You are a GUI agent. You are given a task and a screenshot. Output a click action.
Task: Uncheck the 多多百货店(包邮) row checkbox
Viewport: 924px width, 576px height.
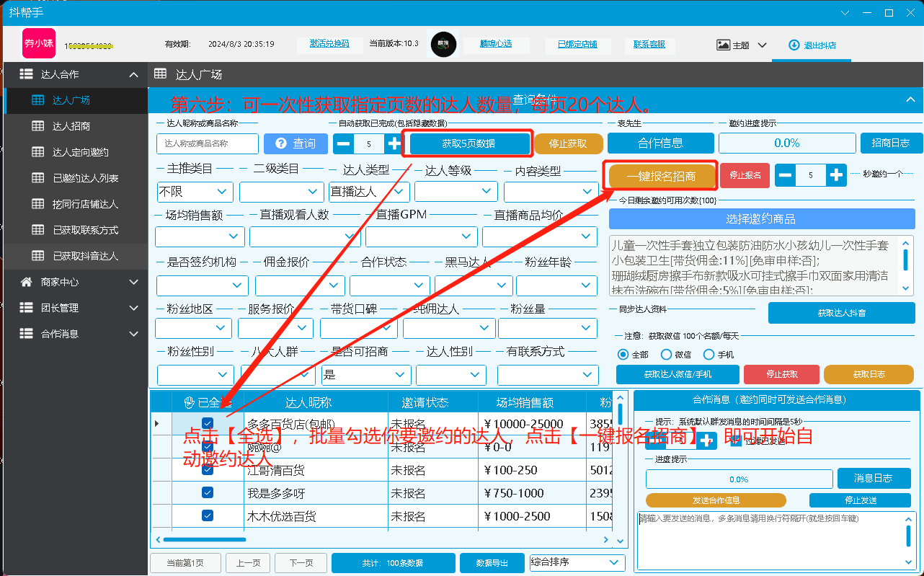click(x=208, y=423)
